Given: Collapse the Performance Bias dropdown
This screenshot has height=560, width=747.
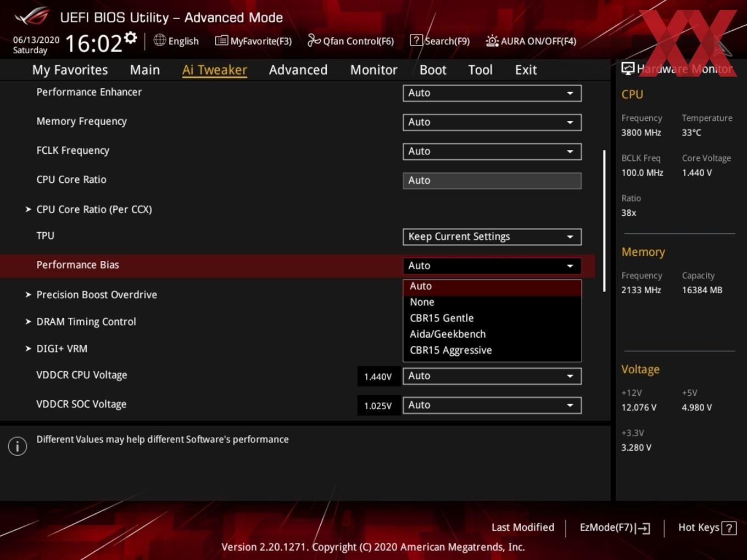Looking at the screenshot, I should point(492,266).
